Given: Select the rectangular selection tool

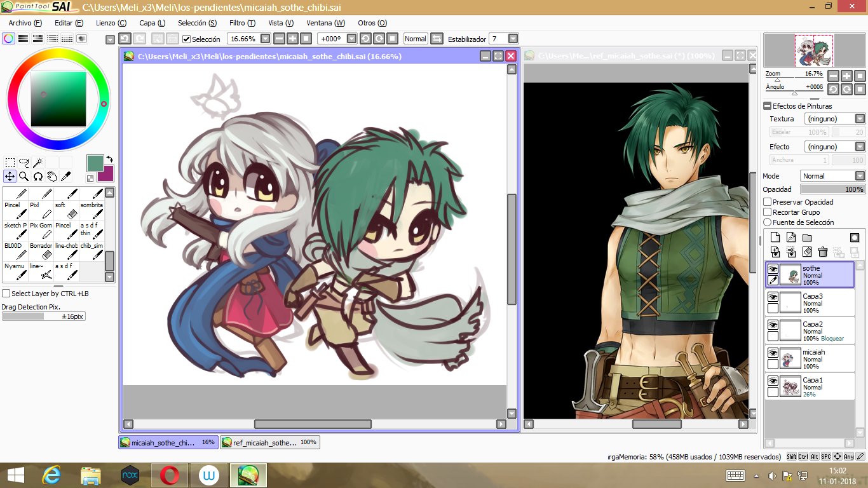Looking at the screenshot, I should 10,163.
